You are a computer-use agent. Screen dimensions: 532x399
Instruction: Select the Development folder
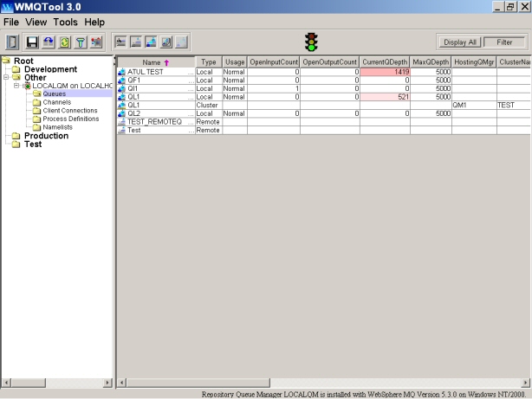click(x=50, y=69)
